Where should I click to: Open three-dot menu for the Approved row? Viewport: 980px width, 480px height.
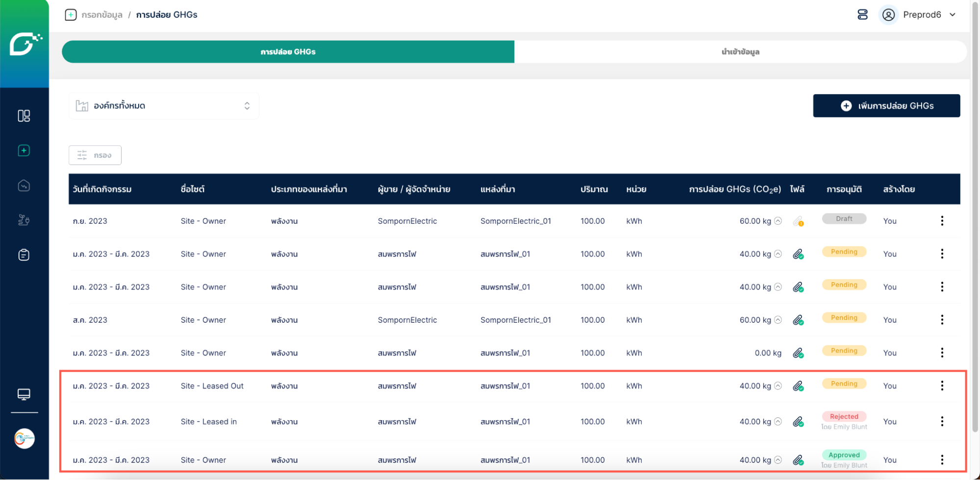pos(942,459)
